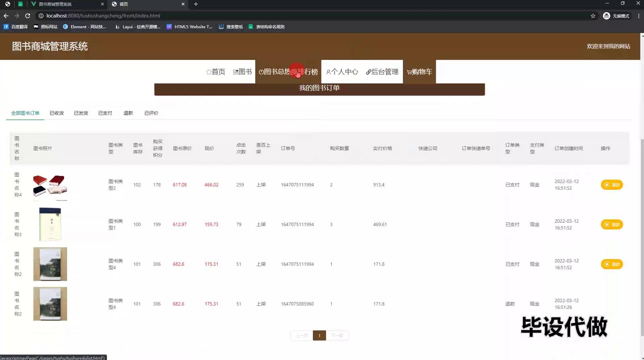This screenshot has height=360, width=644.
Task: Click the browser back arrow
Action: click(x=6, y=16)
